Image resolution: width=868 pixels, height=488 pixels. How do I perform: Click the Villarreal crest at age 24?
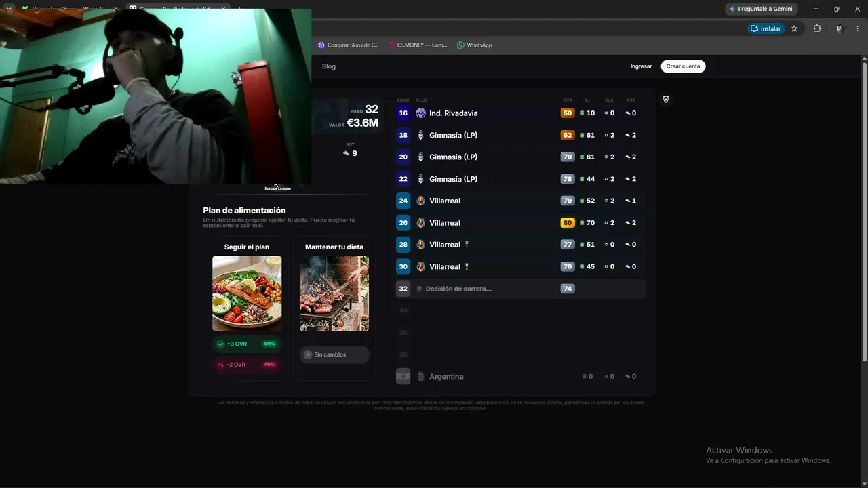[x=421, y=201]
